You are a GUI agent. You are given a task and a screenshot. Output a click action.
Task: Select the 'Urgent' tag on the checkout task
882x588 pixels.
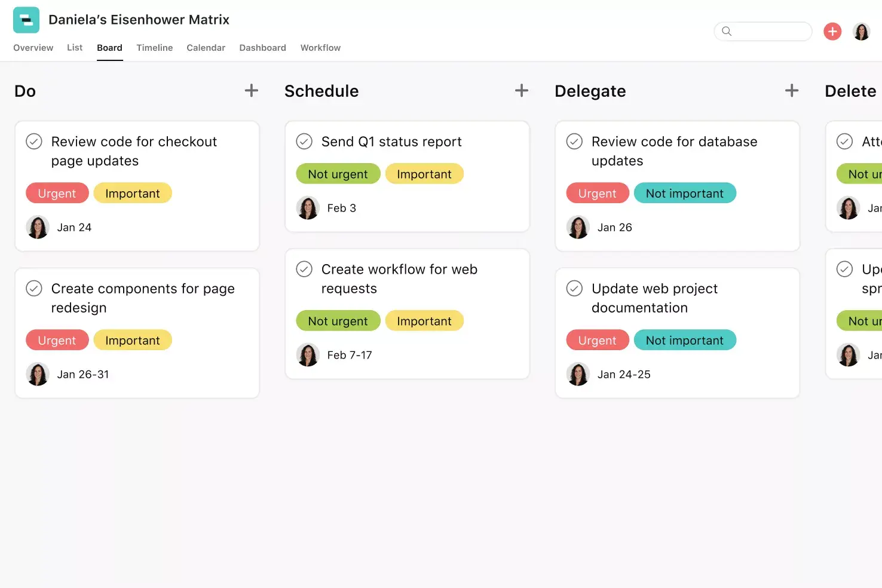pyautogui.click(x=57, y=193)
